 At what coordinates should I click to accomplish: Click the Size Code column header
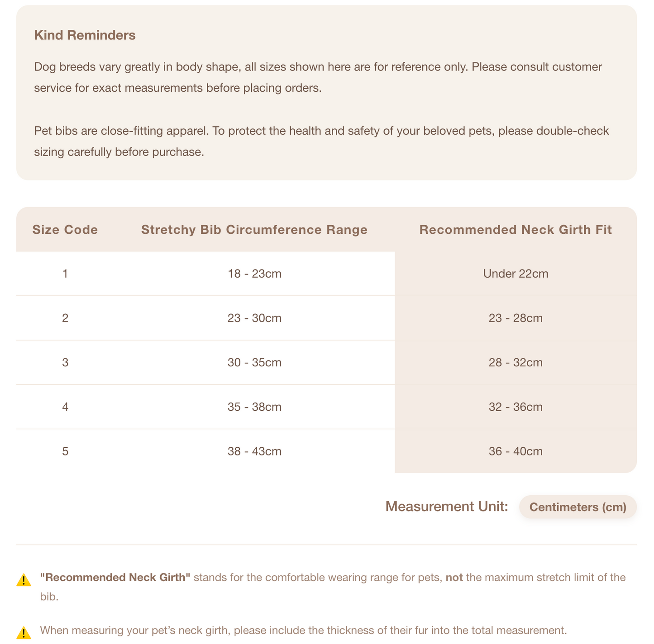tap(65, 230)
